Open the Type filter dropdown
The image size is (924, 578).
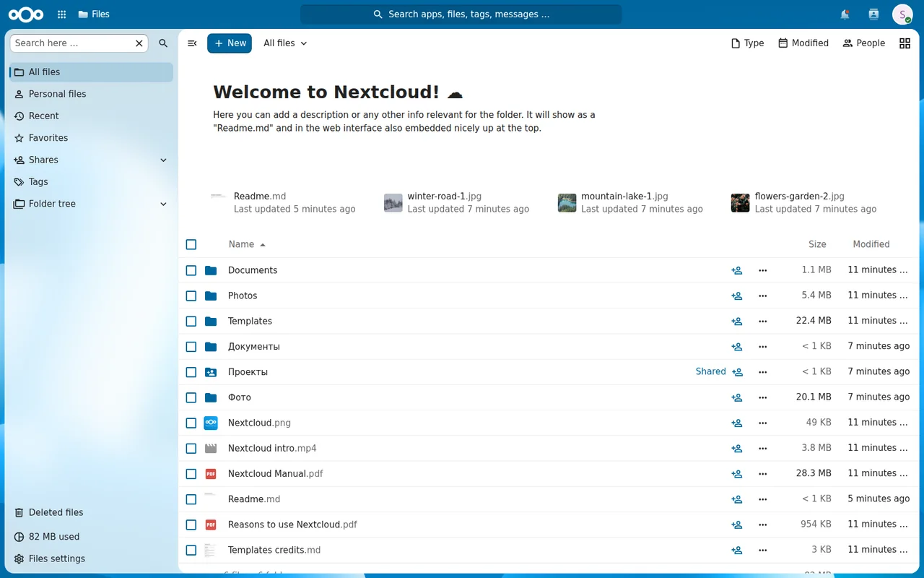747,43
